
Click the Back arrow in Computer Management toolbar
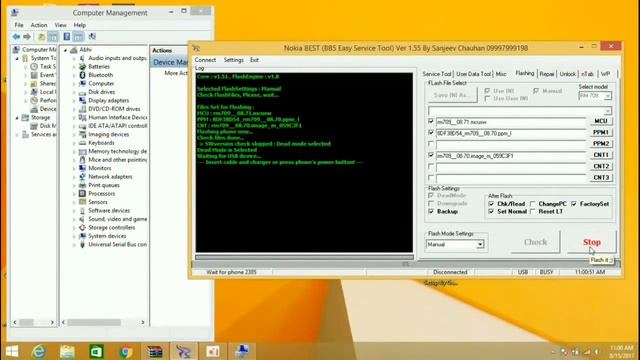(x=16, y=37)
